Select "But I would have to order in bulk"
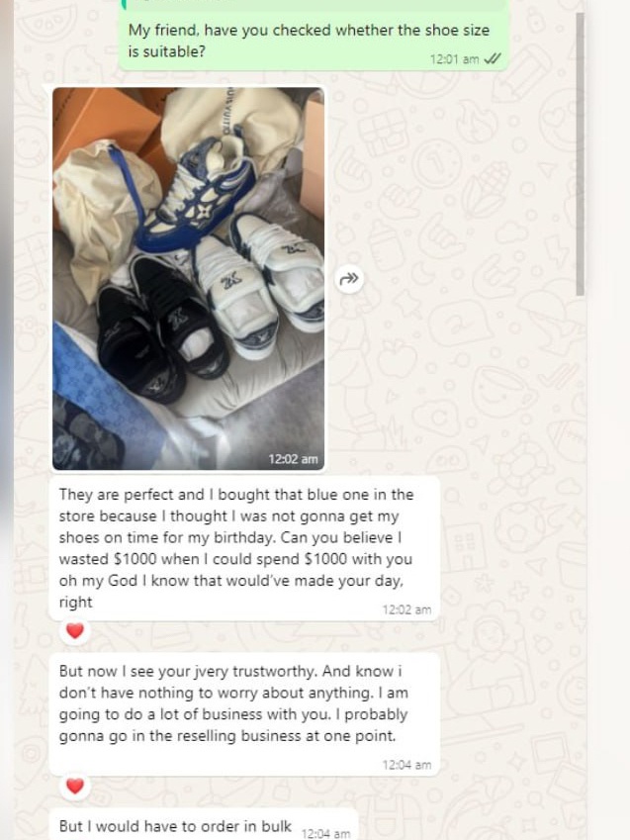Viewport: 630px width, 840px height. (176, 826)
